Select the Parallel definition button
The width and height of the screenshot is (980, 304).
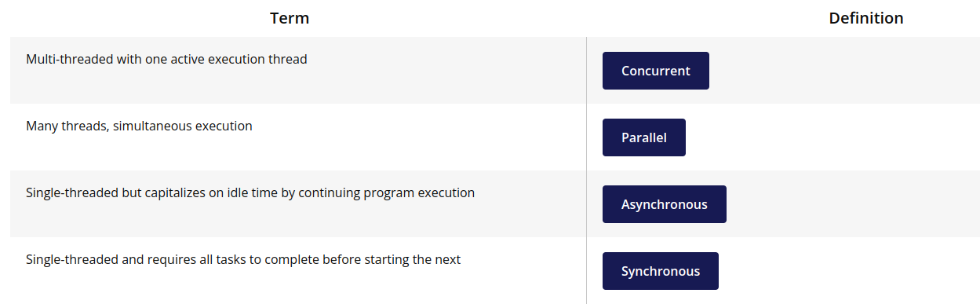(x=643, y=137)
